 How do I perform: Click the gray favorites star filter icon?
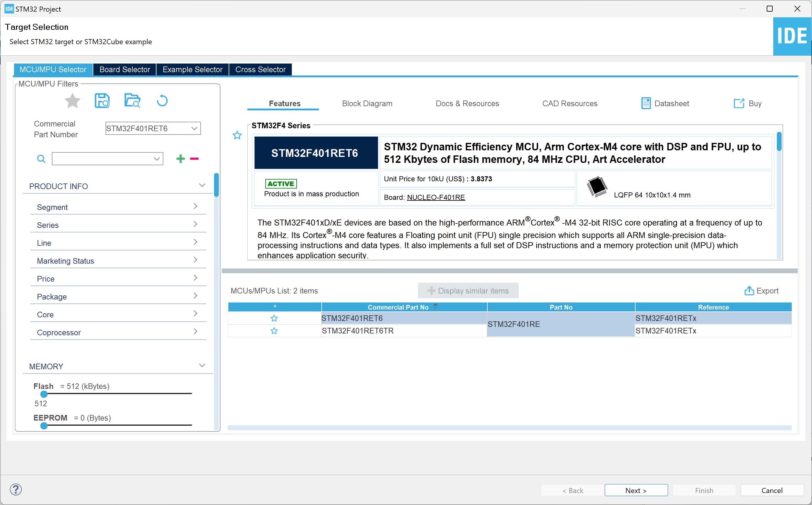(x=72, y=101)
